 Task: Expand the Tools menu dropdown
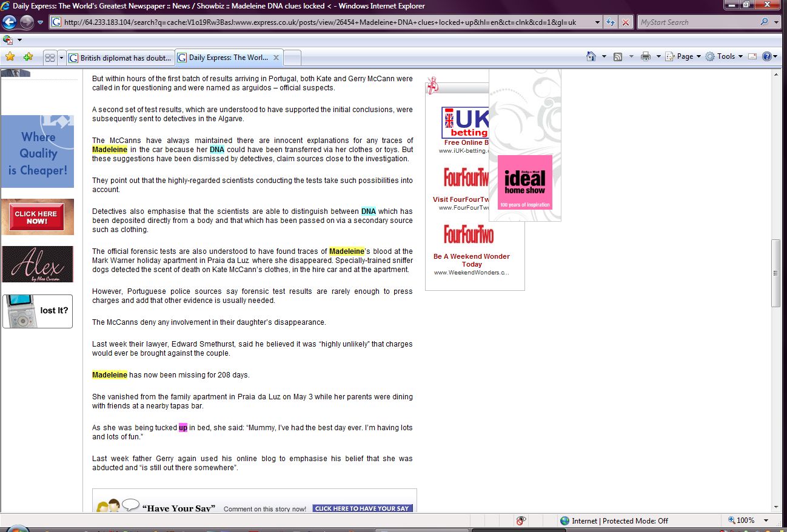pos(741,56)
